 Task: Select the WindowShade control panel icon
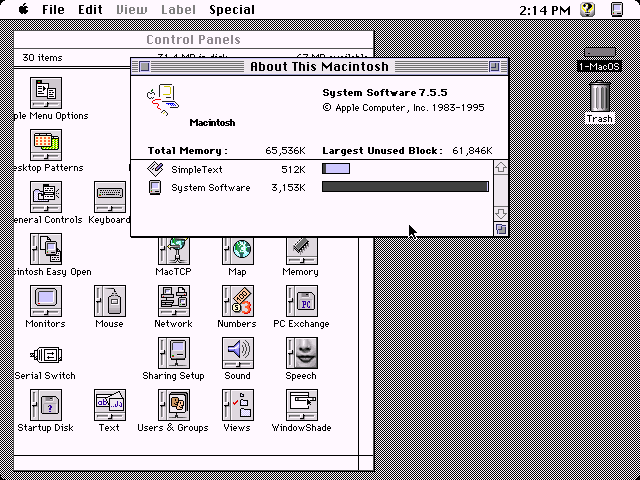click(x=302, y=405)
